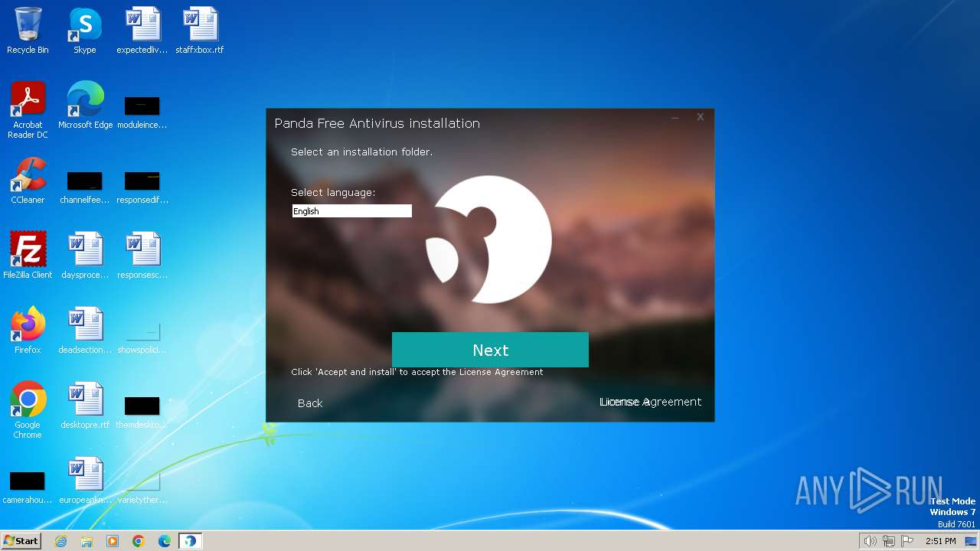This screenshot has width=980, height=551.
Task: Launch Internet Explorer from taskbar
Action: coord(60,541)
